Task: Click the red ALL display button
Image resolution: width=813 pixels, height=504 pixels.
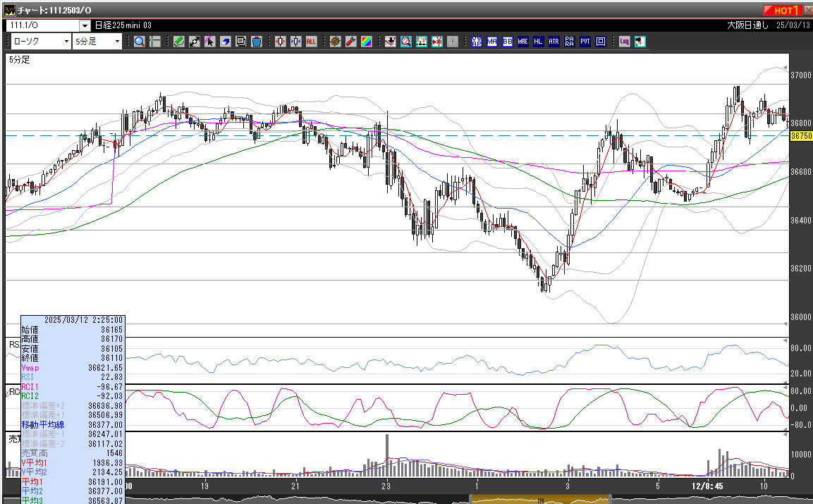Action: (311, 42)
